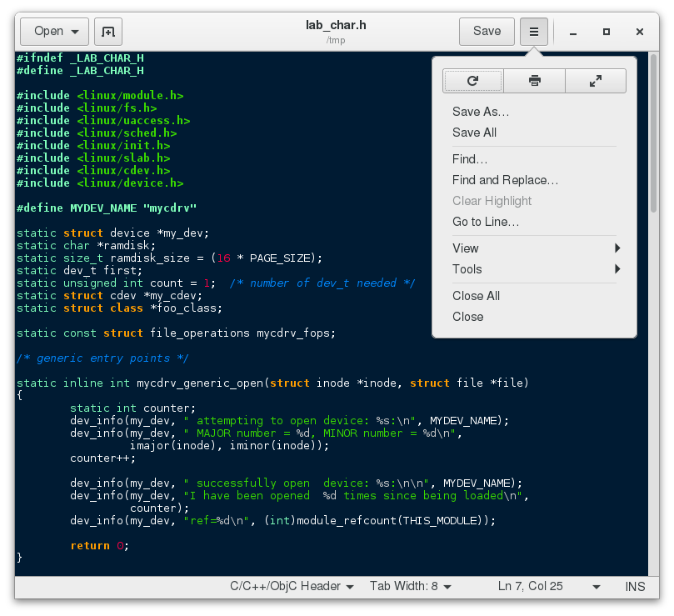Click the reload document icon
Viewport: 674px width, 616px height.
(x=473, y=81)
